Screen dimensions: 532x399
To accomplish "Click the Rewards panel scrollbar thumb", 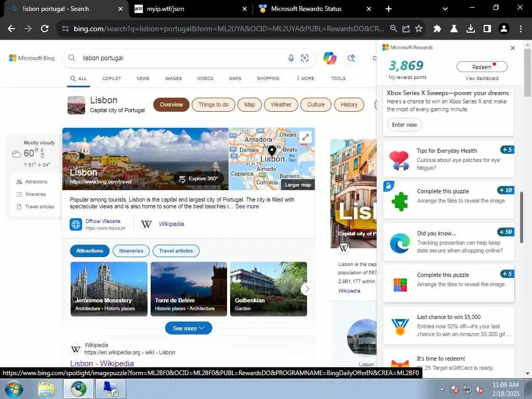I will click(x=522, y=218).
